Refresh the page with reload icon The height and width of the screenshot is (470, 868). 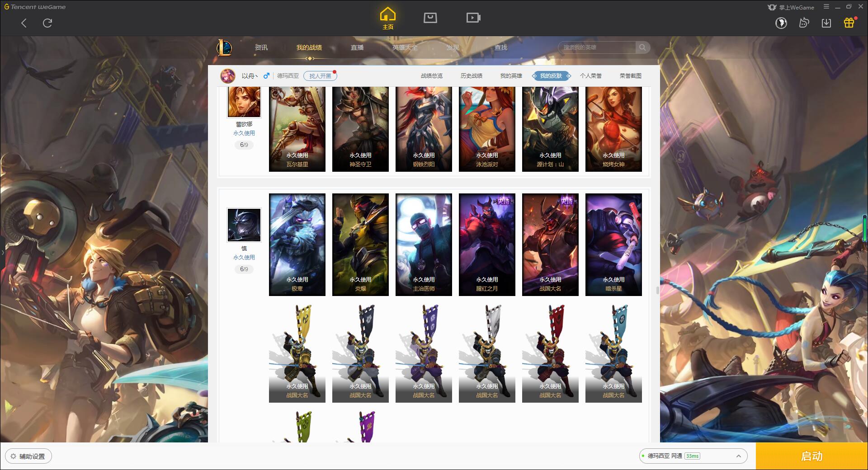(x=47, y=23)
